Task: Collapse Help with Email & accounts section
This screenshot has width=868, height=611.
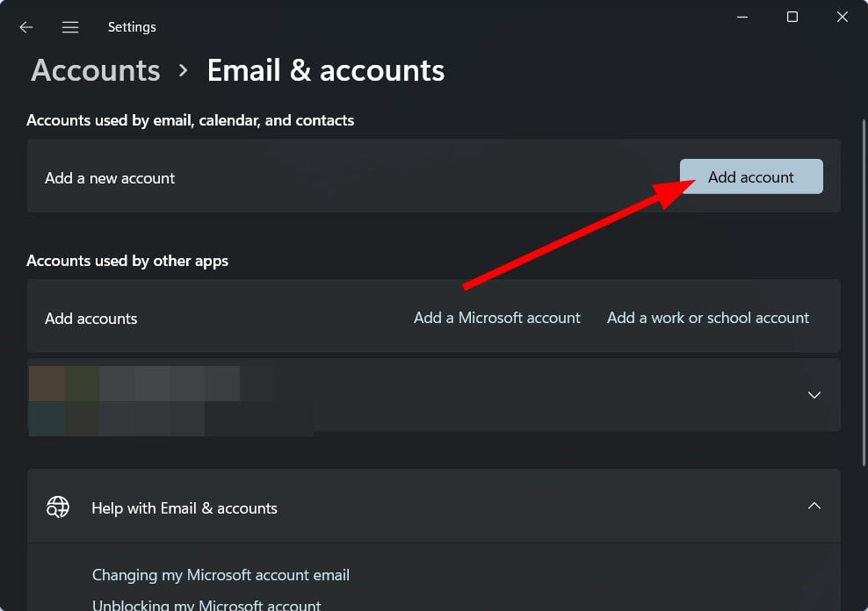Action: 814,506
